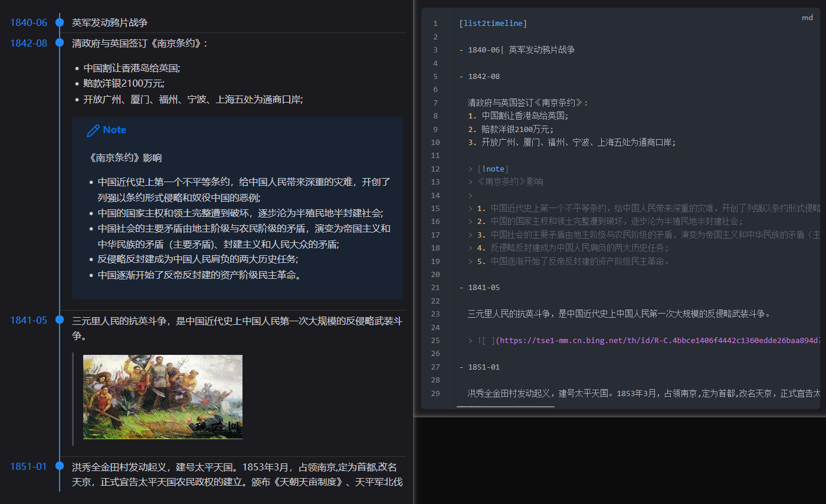This screenshot has height=504, width=826.
Task: Click the 1840-06 date label
Action: pos(28,22)
